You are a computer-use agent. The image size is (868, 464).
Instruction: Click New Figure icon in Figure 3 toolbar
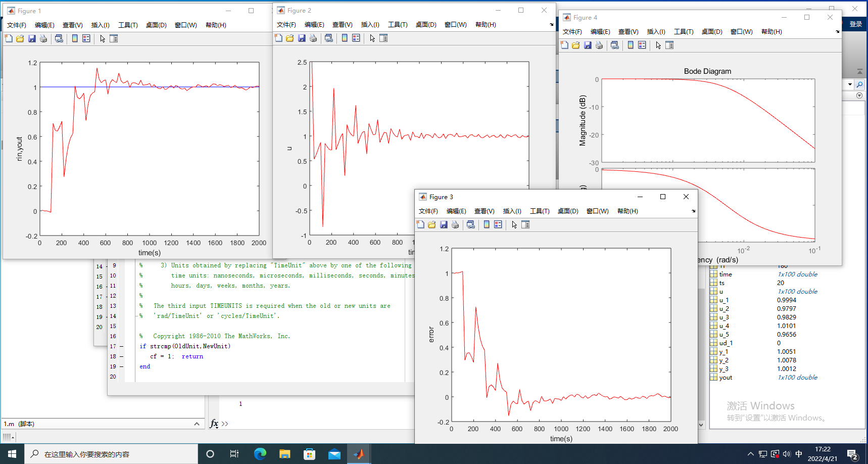coord(420,224)
